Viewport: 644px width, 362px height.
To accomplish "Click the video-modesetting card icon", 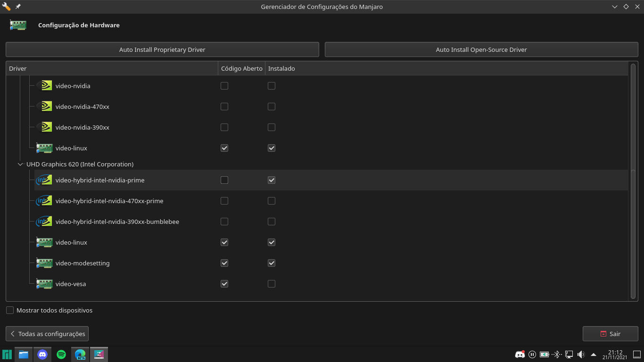I will pos(44,263).
